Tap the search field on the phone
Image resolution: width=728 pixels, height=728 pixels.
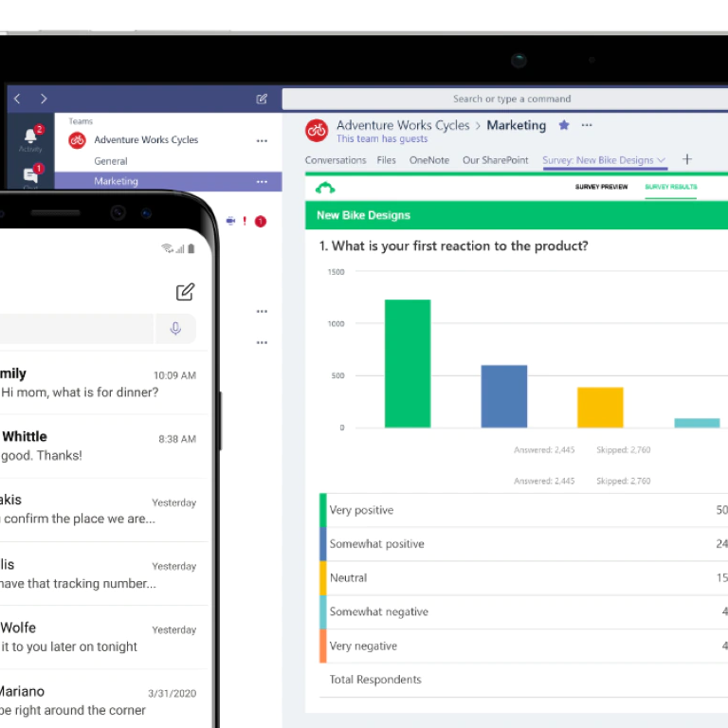76,329
